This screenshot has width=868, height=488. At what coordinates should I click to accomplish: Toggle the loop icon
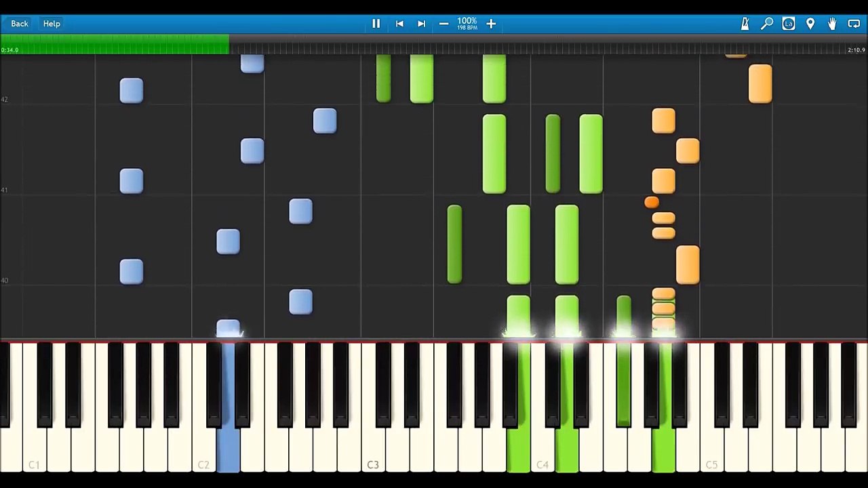click(x=854, y=24)
